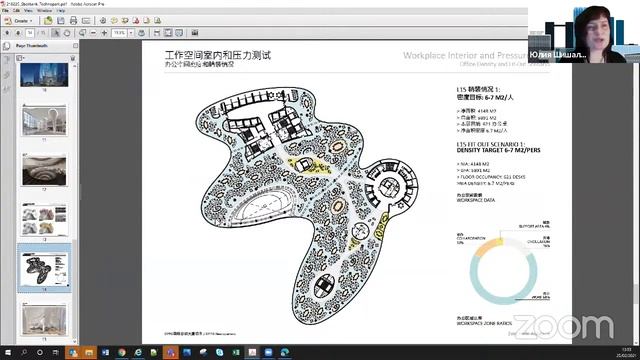The image size is (640, 360).
Task: Select the page 10 building thumbnail
Action: coord(44,75)
